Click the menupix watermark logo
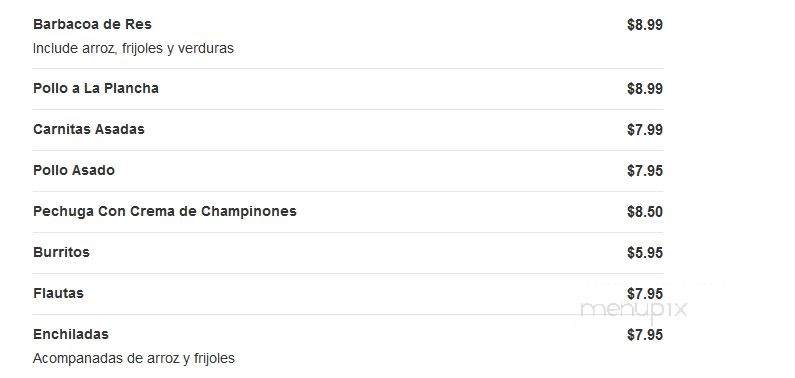This screenshot has height=378, width=795. [634, 310]
